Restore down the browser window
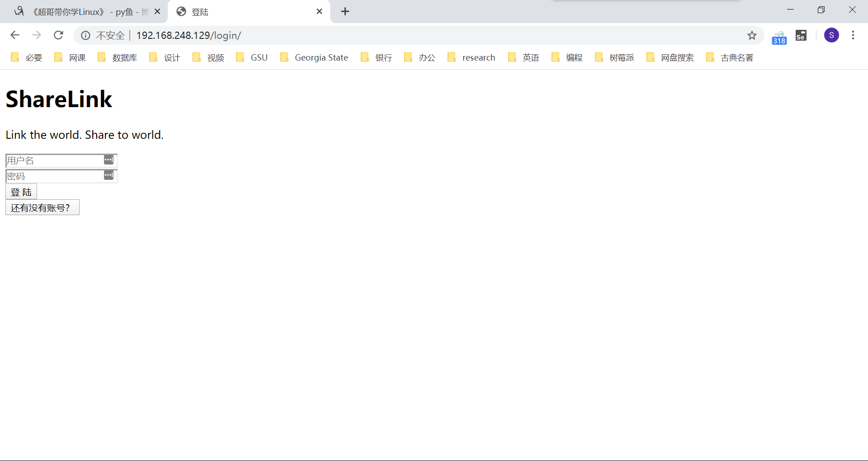 click(x=821, y=10)
